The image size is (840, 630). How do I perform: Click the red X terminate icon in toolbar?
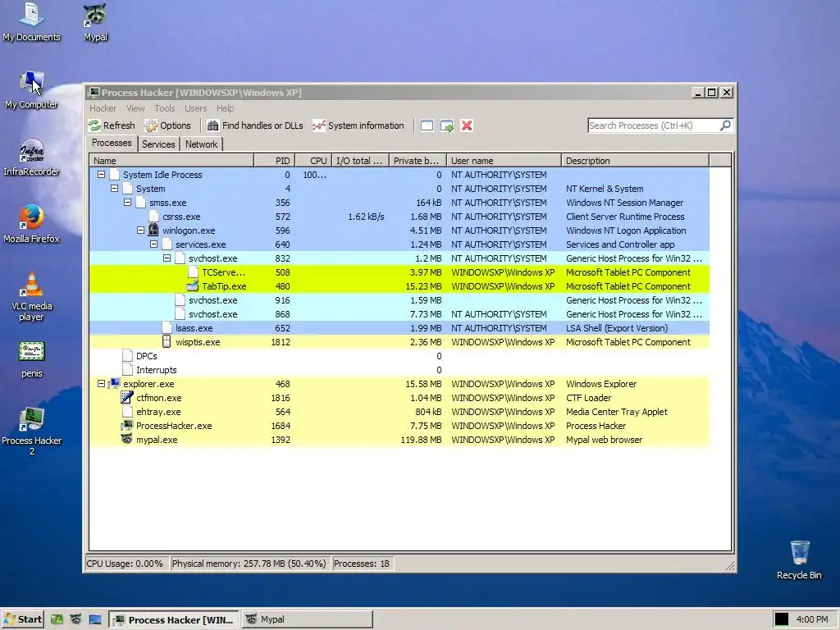[467, 126]
